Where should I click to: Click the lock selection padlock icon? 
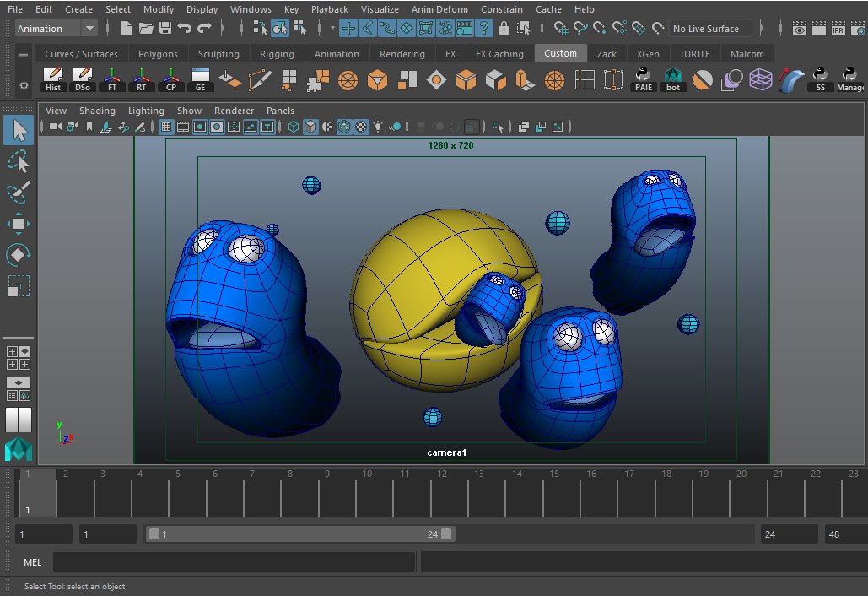[504, 28]
